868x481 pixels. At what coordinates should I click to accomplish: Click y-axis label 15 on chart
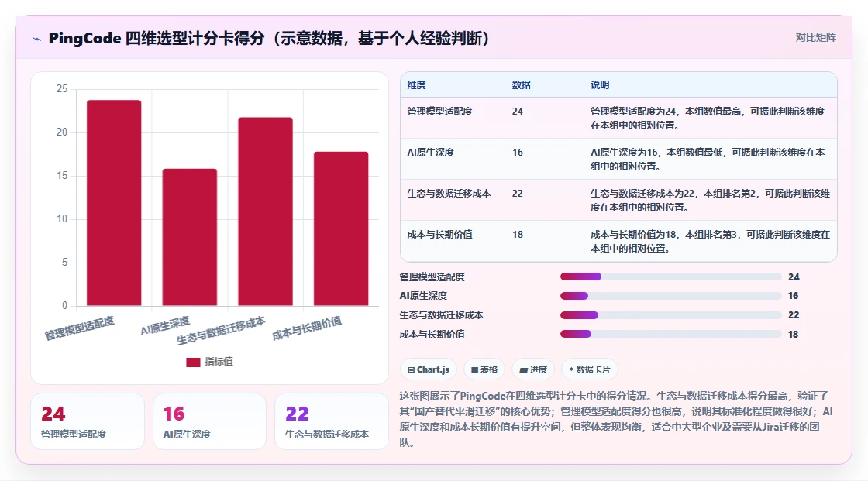click(x=62, y=176)
